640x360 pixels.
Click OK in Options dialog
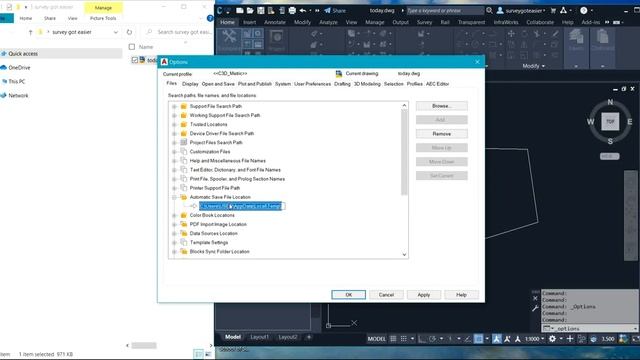coord(349,295)
